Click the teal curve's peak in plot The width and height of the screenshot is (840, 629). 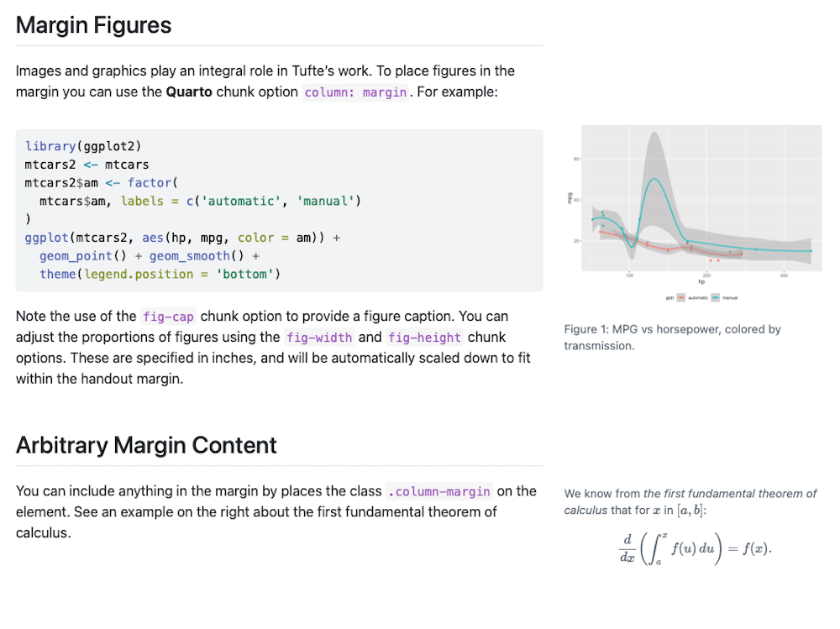click(654, 180)
